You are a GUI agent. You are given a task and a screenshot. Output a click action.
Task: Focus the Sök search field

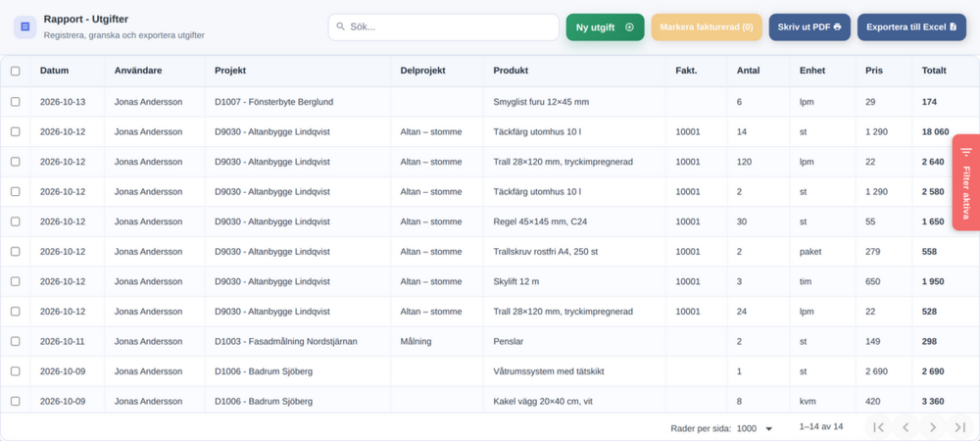click(x=444, y=27)
